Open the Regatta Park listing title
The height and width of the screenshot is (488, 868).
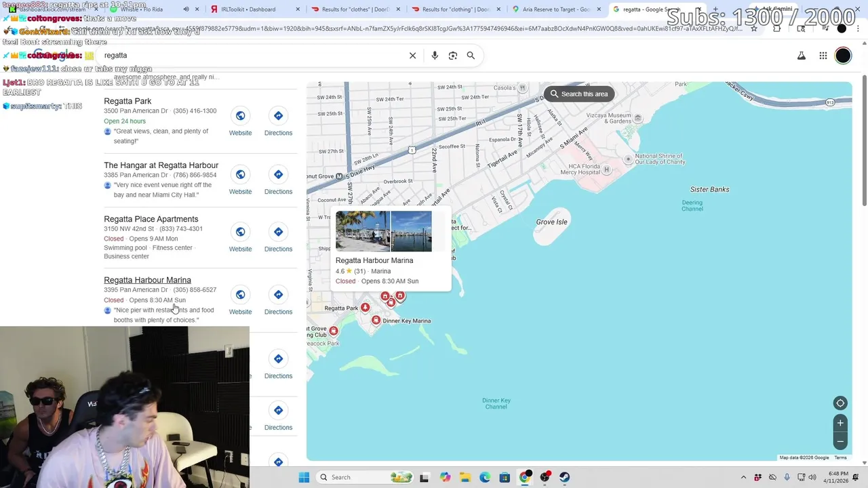click(127, 101)
